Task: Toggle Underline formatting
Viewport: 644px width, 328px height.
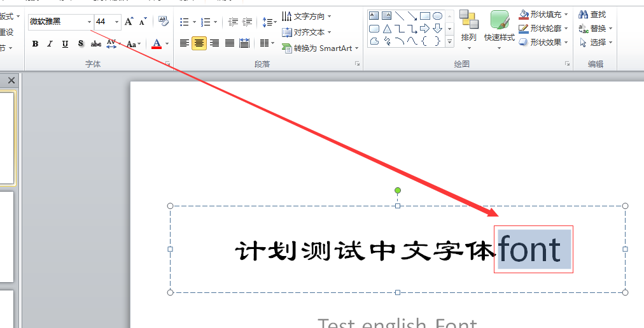Action: [65, 44]
